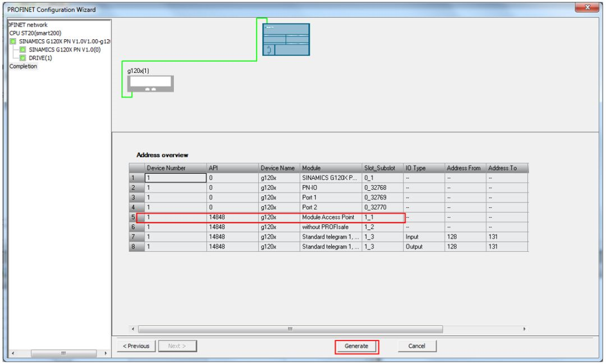Click the table scrollbar's right arrow
606x364 pixels.
coord(524,329)
